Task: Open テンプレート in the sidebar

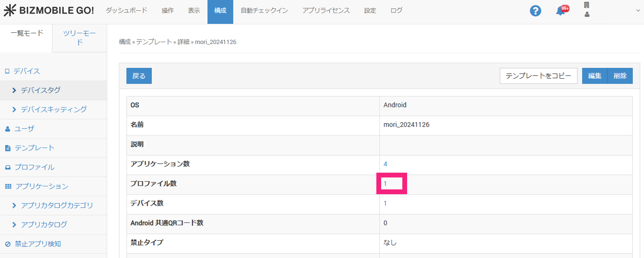Action: (x=34, y=148)
